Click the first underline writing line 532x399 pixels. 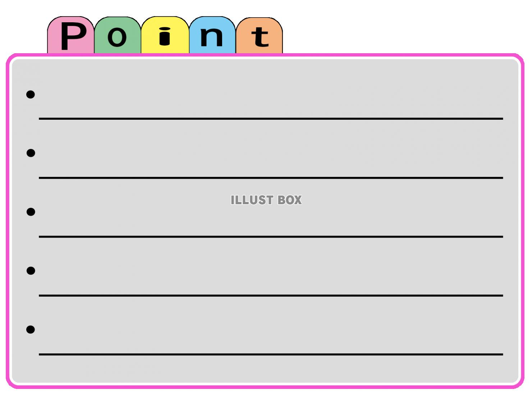[271, 119]
